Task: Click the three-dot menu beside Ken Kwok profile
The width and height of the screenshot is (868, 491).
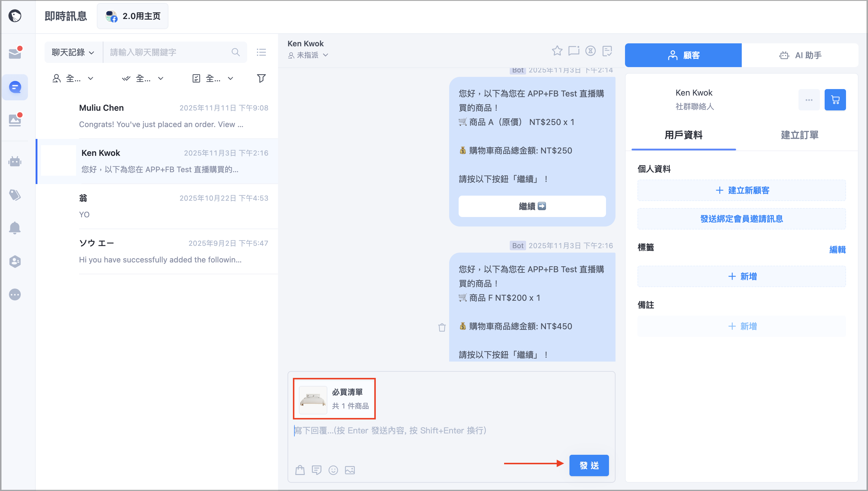Action: tap(809, 100)
